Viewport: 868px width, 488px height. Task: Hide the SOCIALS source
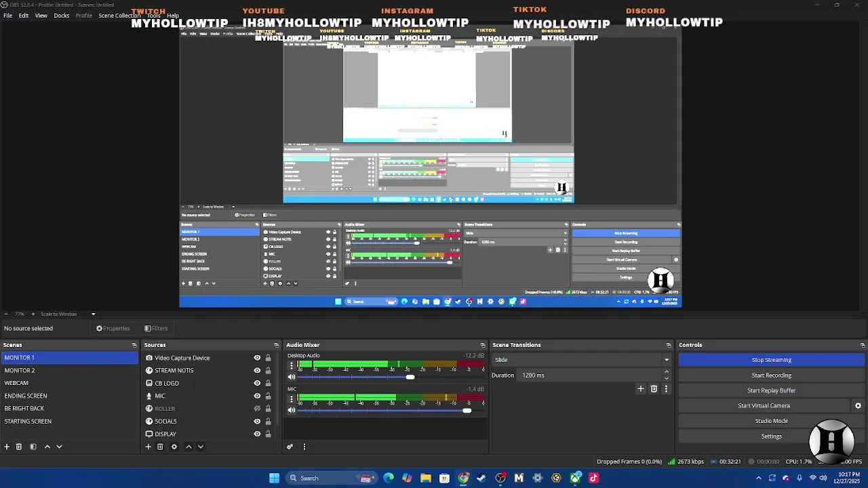click(257, 421)
